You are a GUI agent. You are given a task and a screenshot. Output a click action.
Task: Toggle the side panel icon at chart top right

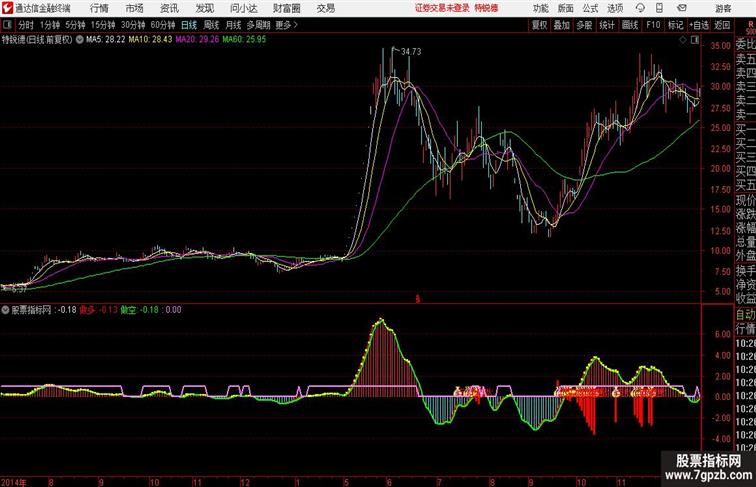tap(695, 40)
